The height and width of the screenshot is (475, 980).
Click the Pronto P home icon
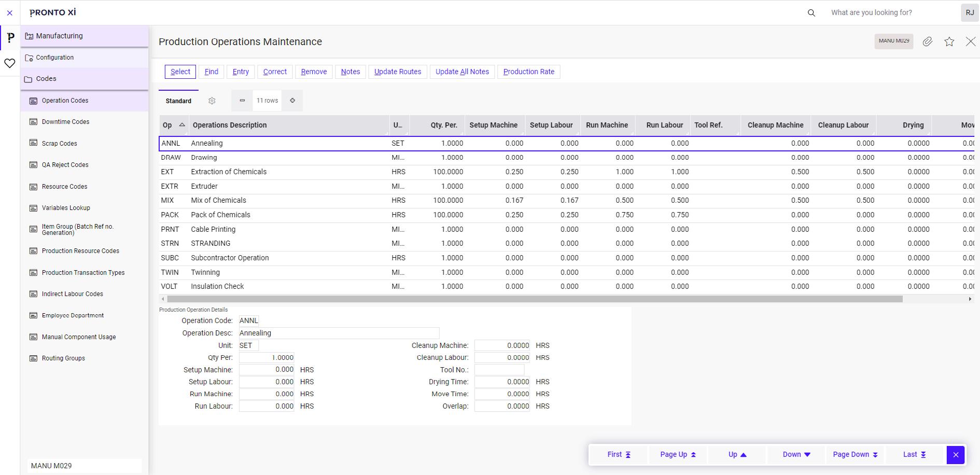click(x=10, y=38)
